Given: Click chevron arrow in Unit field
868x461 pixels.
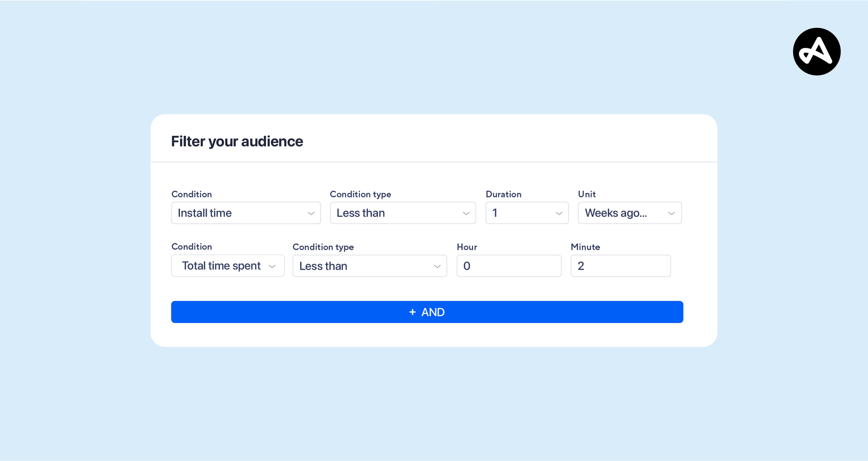Looking at the screenshot, I should coord(671,213).
